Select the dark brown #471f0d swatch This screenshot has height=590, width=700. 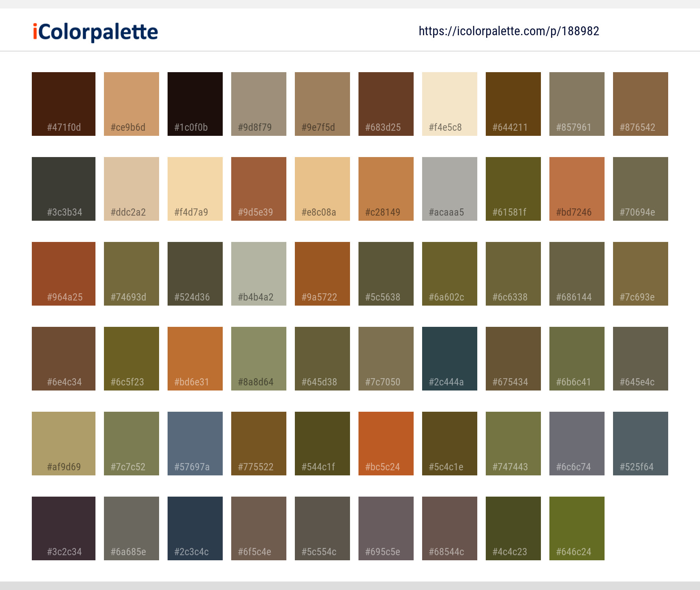[63, 104]
